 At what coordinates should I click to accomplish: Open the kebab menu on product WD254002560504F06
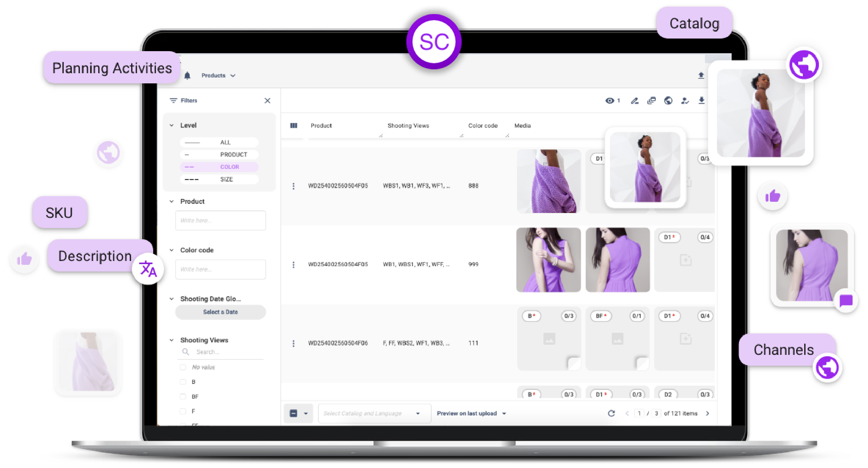coord(293,343)
